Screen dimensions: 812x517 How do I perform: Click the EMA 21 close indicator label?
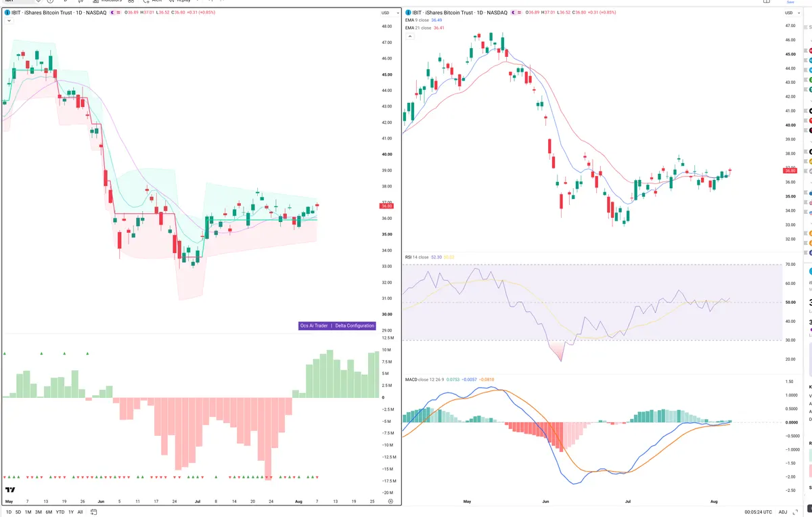(418, 28)
